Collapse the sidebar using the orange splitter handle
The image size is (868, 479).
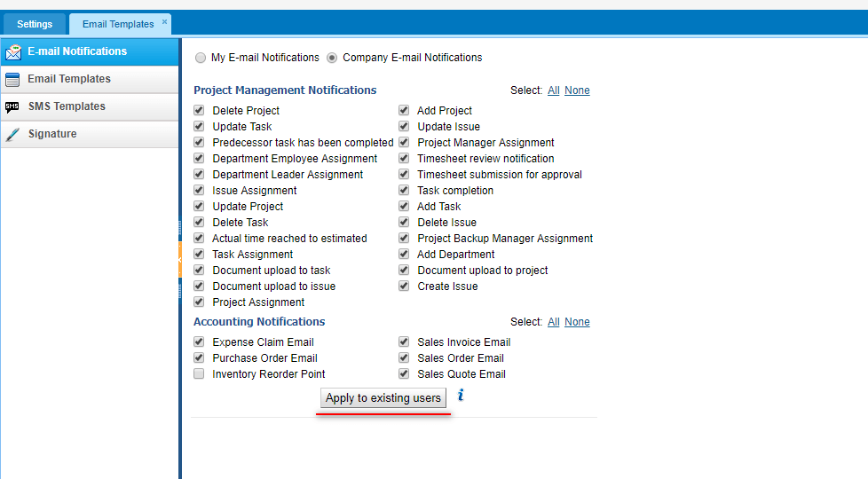[180, 259]
